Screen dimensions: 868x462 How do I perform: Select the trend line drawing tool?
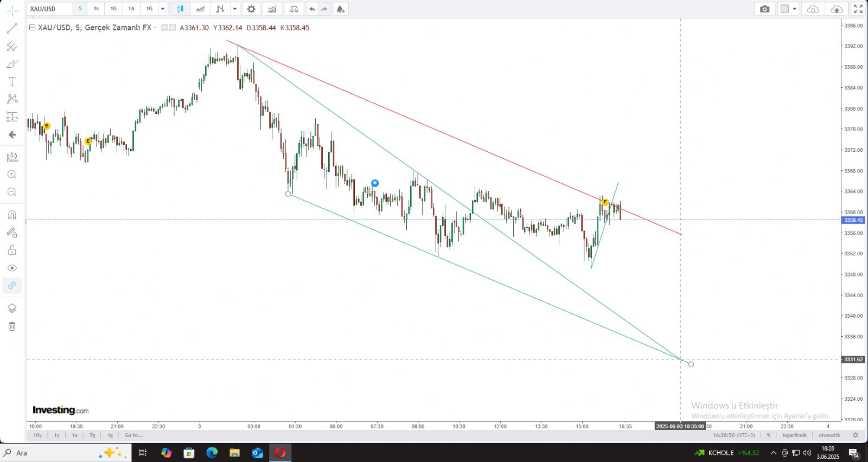12,28
